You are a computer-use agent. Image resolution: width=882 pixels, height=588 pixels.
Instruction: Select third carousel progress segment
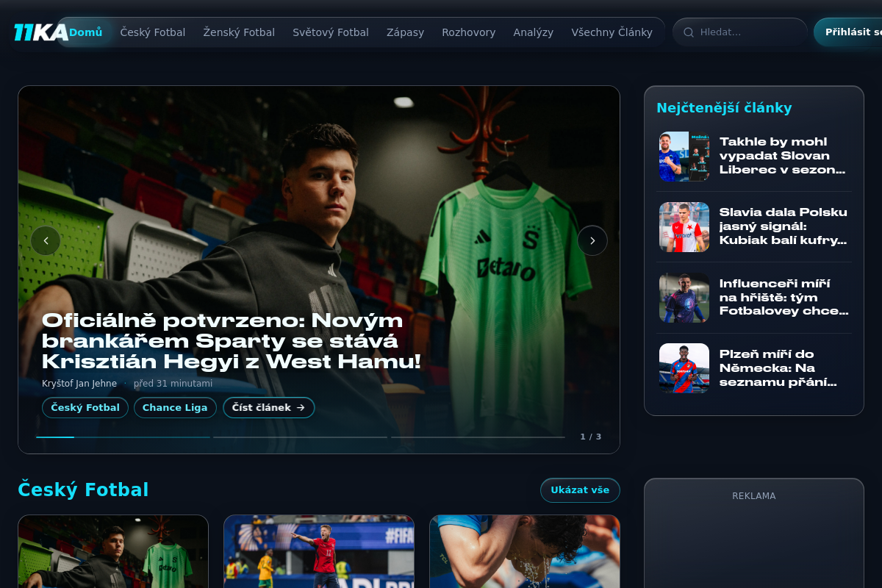click(x=478, y=437)
